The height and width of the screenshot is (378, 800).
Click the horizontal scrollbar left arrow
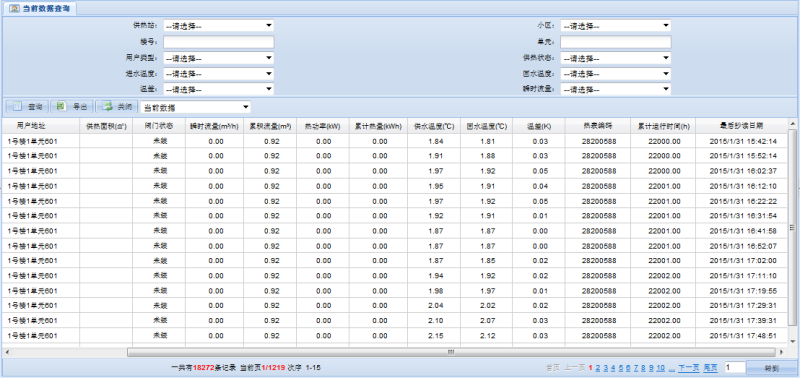coord(7,352)
